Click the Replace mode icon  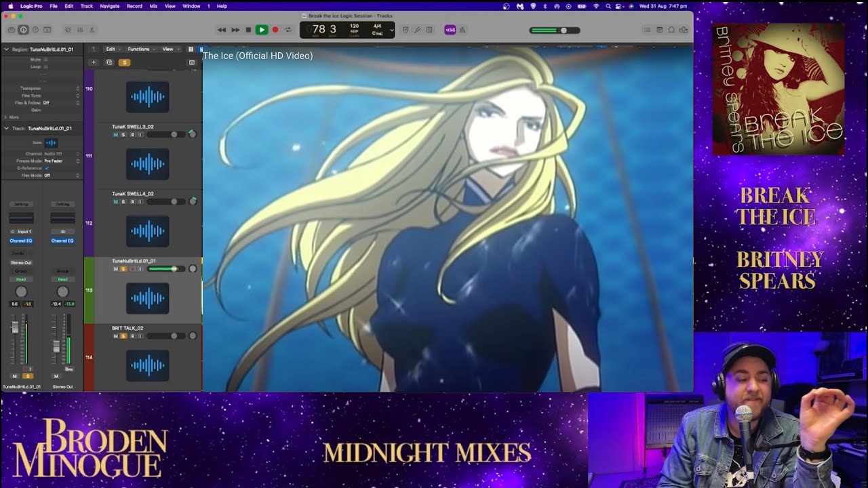406,30
